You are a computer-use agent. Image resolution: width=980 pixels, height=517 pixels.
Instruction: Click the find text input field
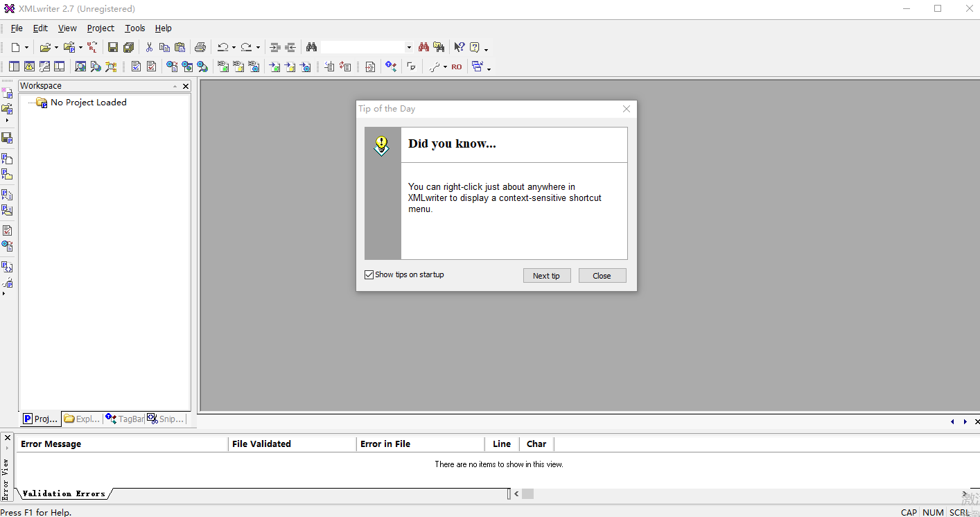click(x=362, y=47)
